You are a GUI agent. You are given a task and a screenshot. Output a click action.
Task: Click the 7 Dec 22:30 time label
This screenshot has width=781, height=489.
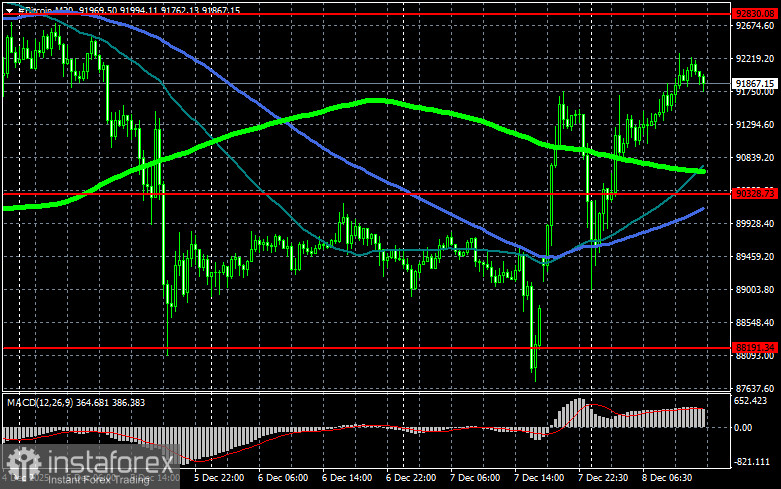click(x=603, y=478)
